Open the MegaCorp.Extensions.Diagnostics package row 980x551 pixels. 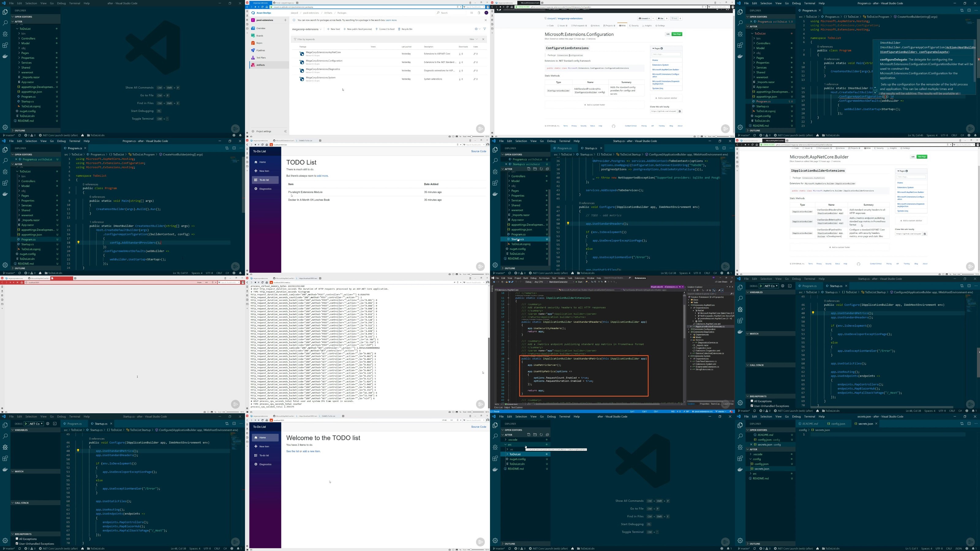[x=389, y=70]
